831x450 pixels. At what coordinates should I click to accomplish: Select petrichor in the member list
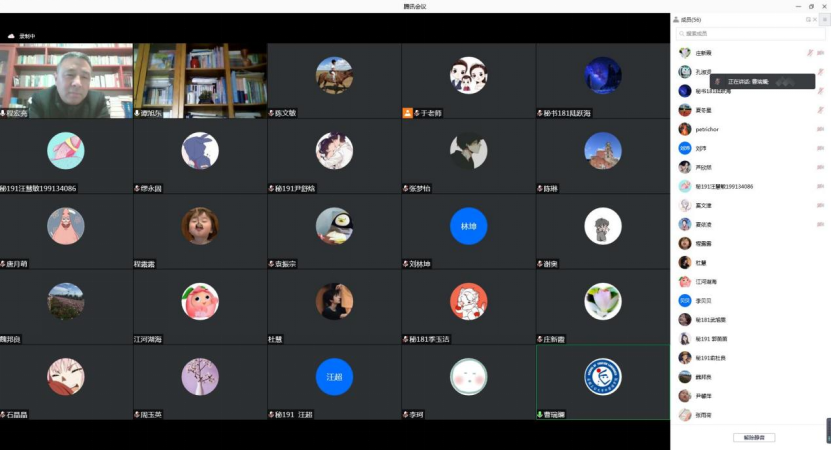711,129
